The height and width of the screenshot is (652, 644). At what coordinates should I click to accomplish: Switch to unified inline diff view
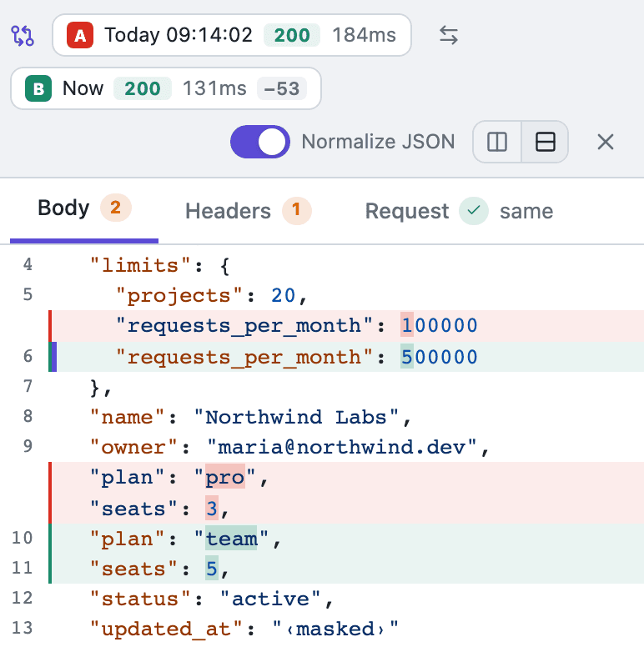coord(545,142)
